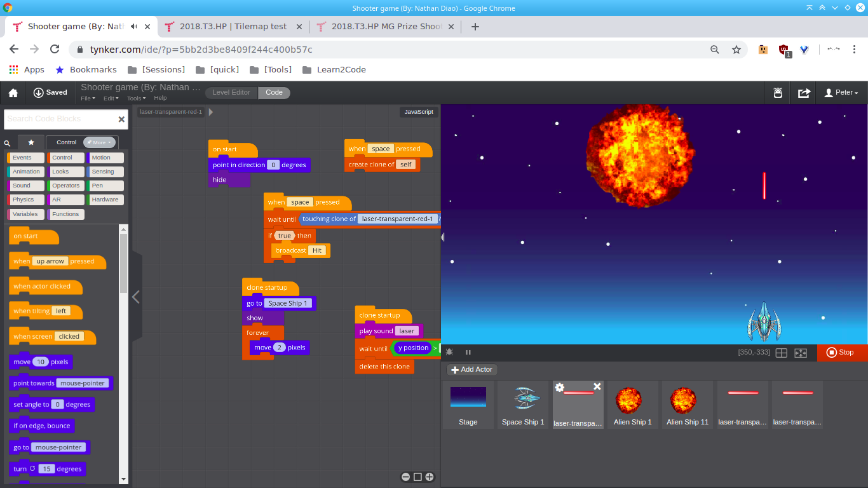Collapse the code blocks palette panel

(135, 297)
